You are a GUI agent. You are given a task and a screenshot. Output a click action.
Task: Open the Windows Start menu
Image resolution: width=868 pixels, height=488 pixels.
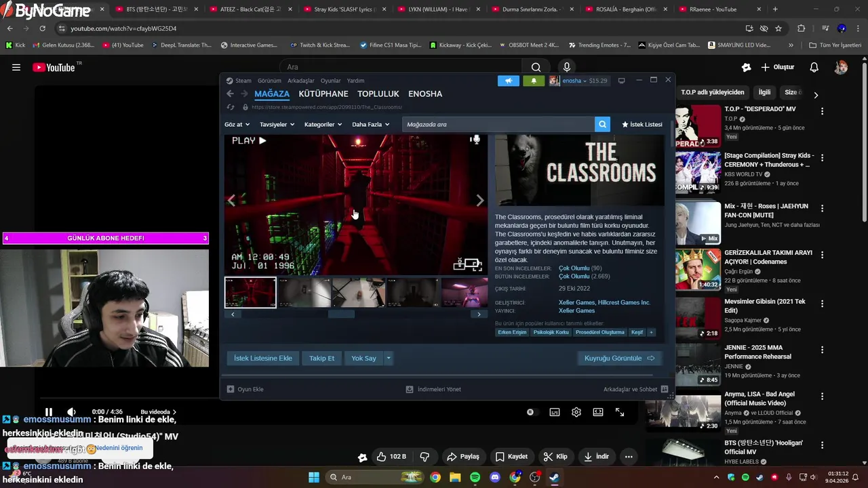tap(314, 477)
